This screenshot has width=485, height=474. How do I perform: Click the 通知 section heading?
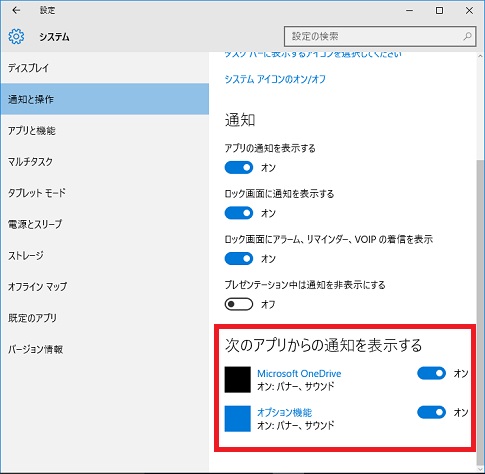point(240,120)
